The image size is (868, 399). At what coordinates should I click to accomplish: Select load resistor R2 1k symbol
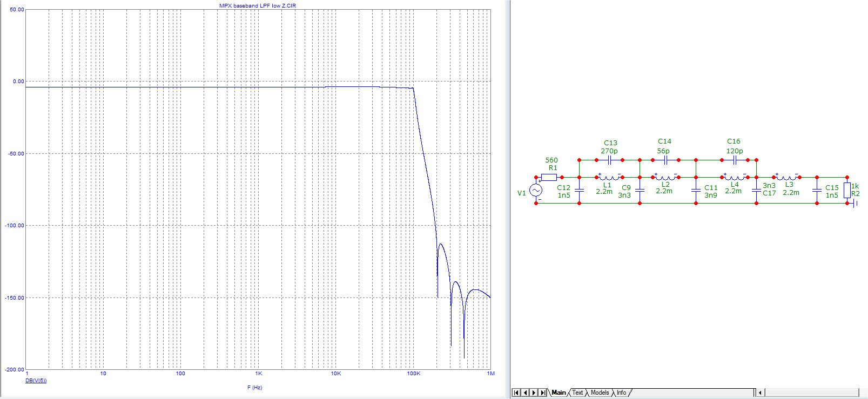coord(847,190)
